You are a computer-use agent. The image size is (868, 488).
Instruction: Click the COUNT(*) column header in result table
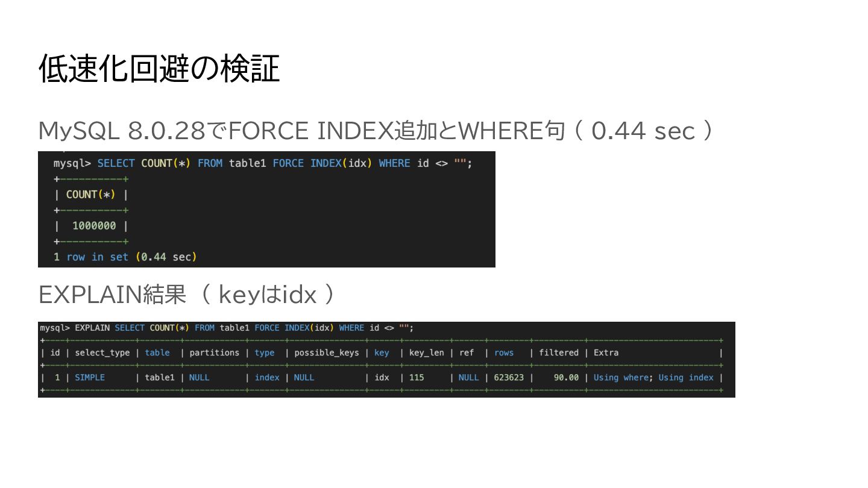tap(90, 195)
